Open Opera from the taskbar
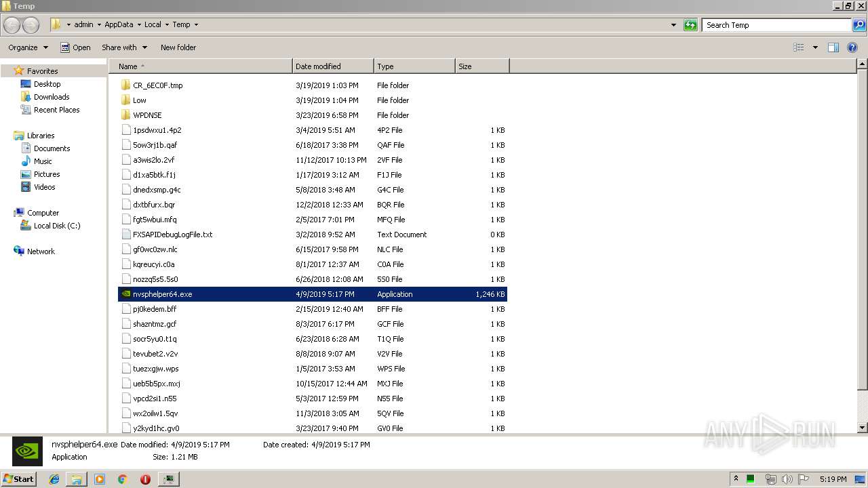Screen dimensions: 868x488 [x=145, y=479]
